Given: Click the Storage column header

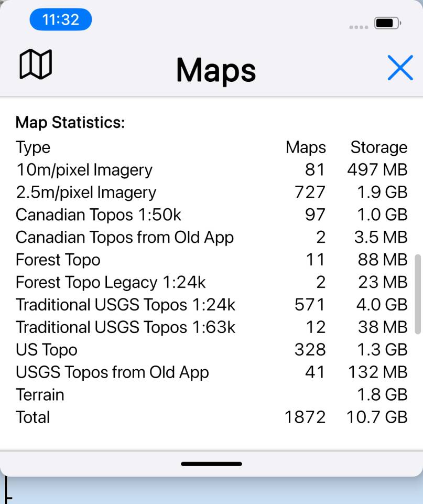Looking at the screenshot, I should (378, 147).
